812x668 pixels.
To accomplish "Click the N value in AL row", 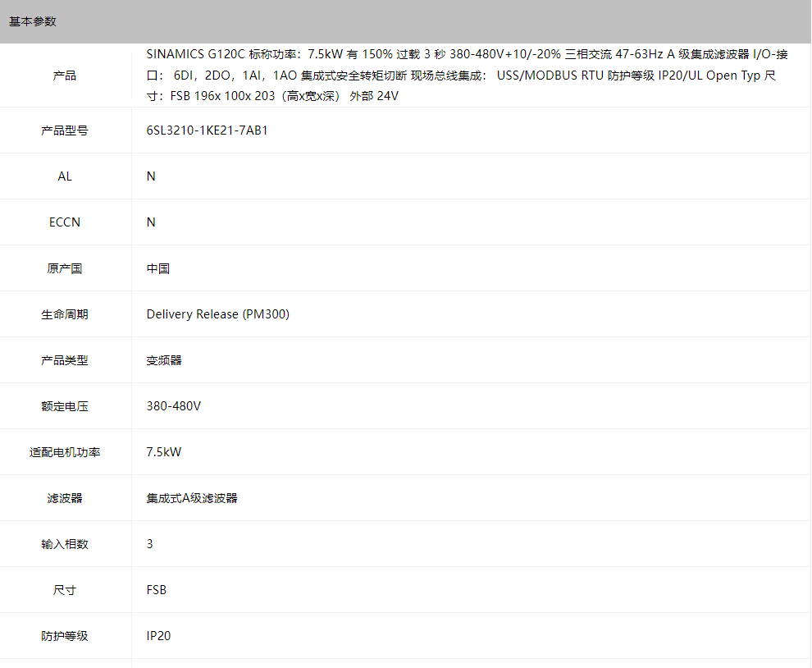I will tap(151, 176).
